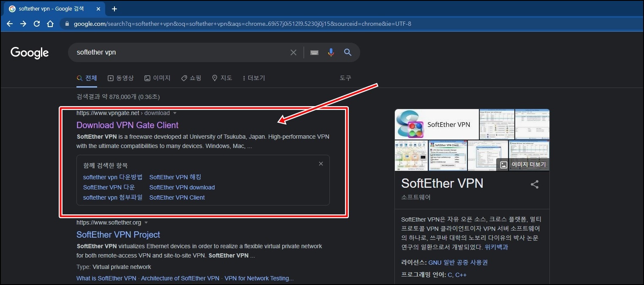Expand the softether.org result dropdown arrow

click(146, 223)
